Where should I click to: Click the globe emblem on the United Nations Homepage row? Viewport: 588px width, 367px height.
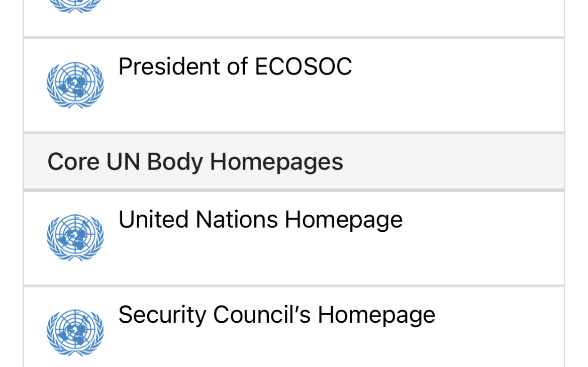tap(74, 237)
